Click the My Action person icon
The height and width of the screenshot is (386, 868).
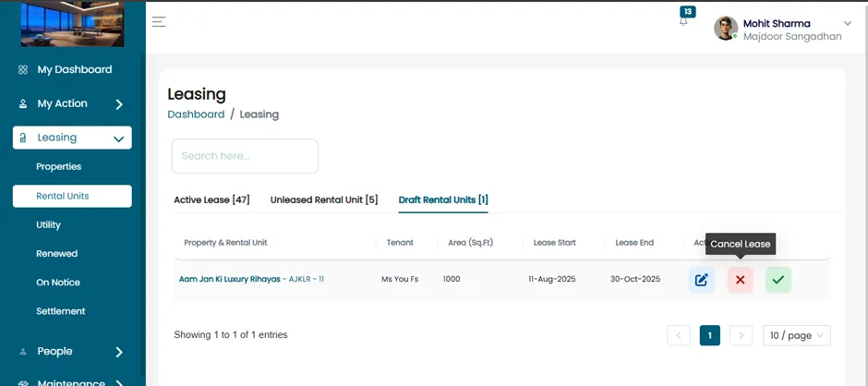point(23,103)
